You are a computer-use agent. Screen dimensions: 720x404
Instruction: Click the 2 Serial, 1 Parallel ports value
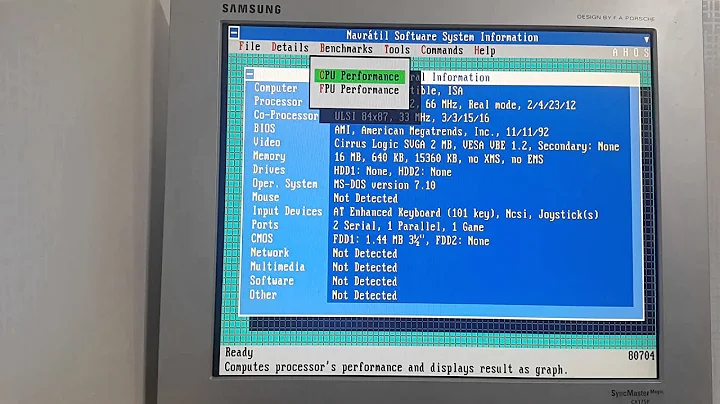click(x=408, y=226)
